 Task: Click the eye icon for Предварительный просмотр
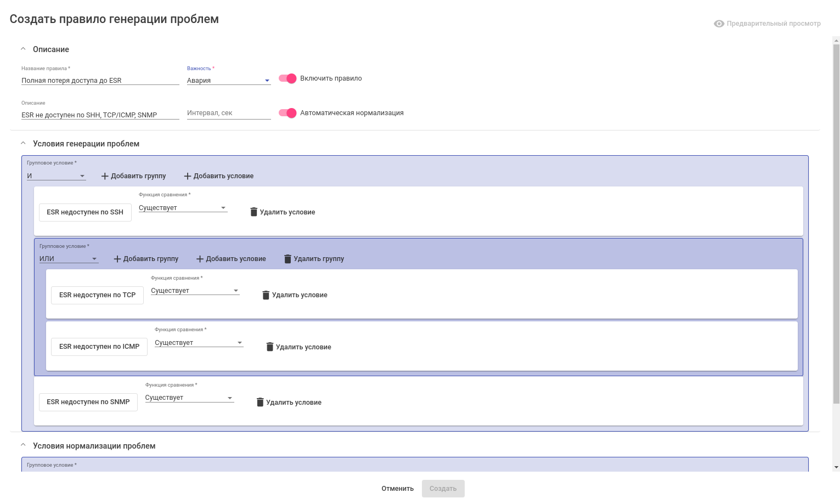(719, 24)
